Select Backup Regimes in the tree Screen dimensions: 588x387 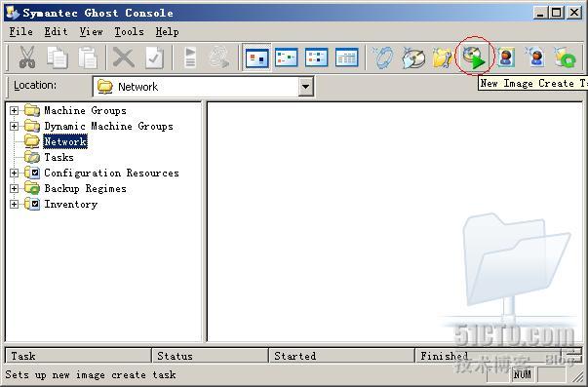pos(85,188)
